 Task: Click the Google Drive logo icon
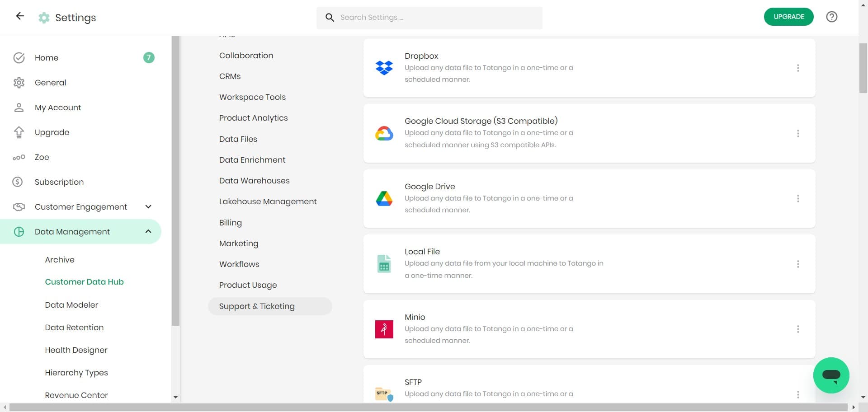pos(384,198)
